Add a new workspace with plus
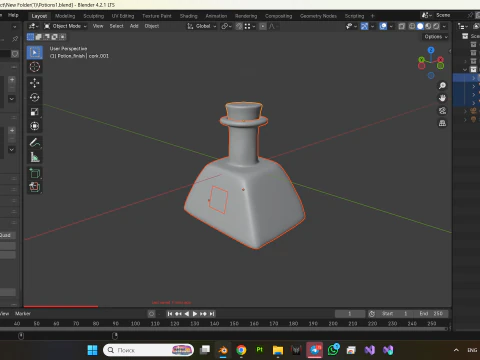Viewport: 480px width, 360px height. 373,16
